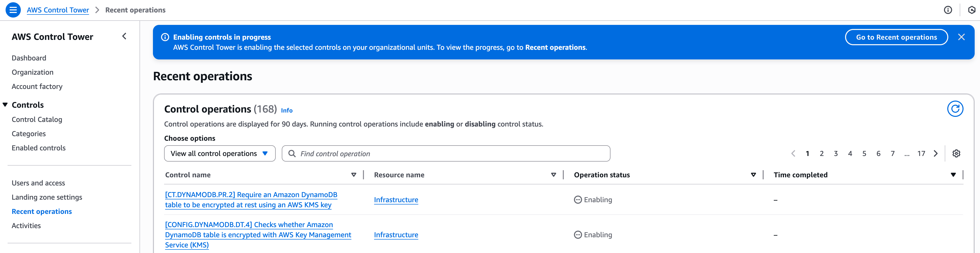Viewport: 980px width, 253px height.
Task: Sort by Resource name column arrow
Action: [x=553, y=175]
